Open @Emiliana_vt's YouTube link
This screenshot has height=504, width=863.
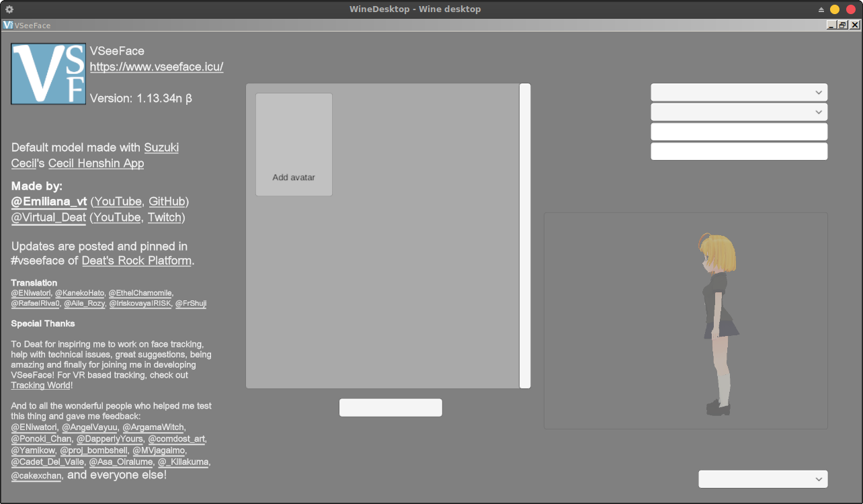point(118,201)
